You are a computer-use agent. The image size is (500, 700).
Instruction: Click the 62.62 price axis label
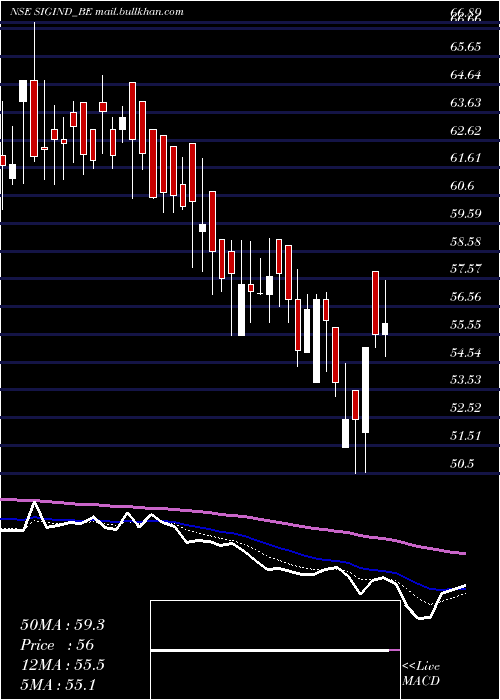point(466,130)
